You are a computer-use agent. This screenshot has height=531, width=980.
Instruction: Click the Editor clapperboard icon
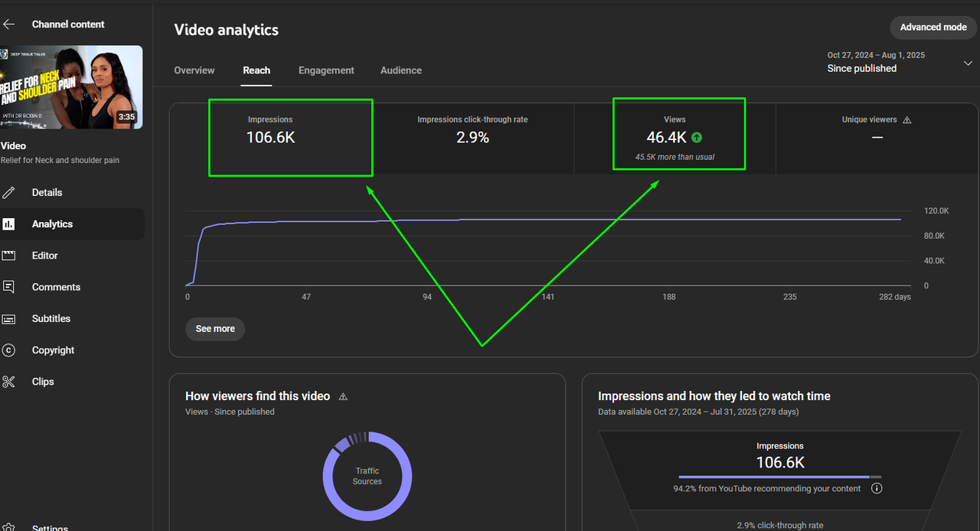(x=8, y=256)
